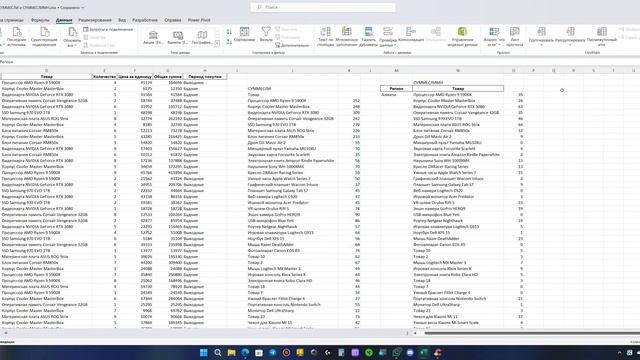Select the Регион header cell

pyautogui.click(x=396, y=89)
